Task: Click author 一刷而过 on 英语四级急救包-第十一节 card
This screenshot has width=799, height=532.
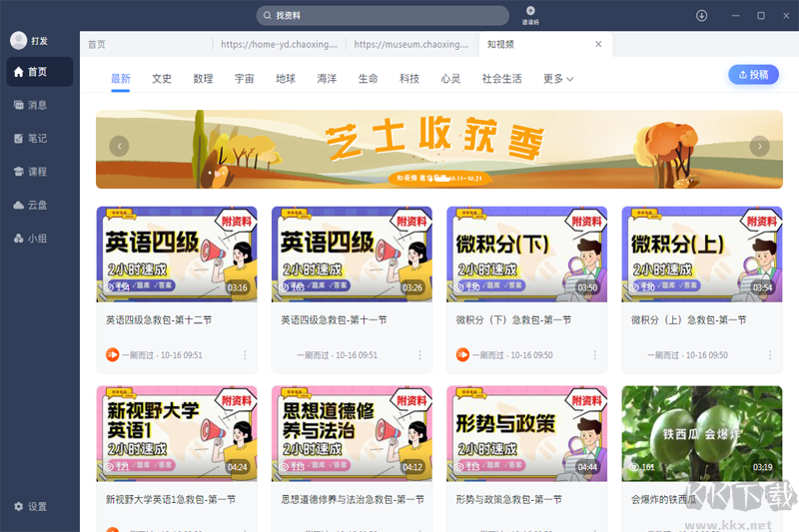Action: (313, 355)
